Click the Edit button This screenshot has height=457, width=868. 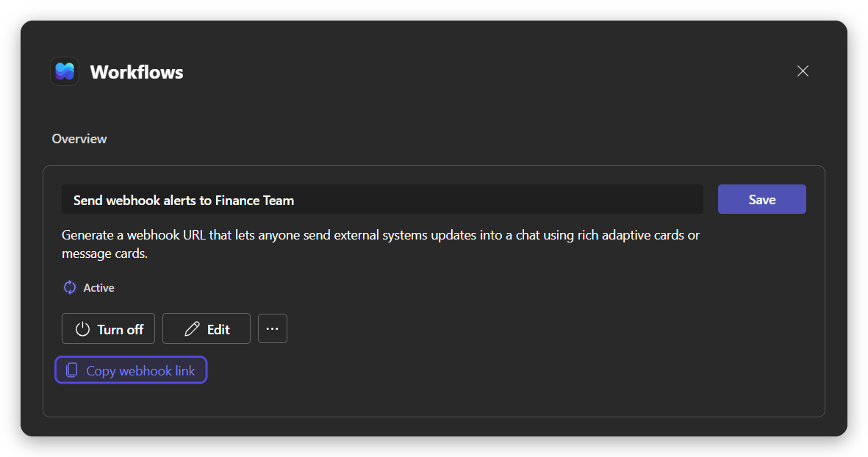coord(207,328)
